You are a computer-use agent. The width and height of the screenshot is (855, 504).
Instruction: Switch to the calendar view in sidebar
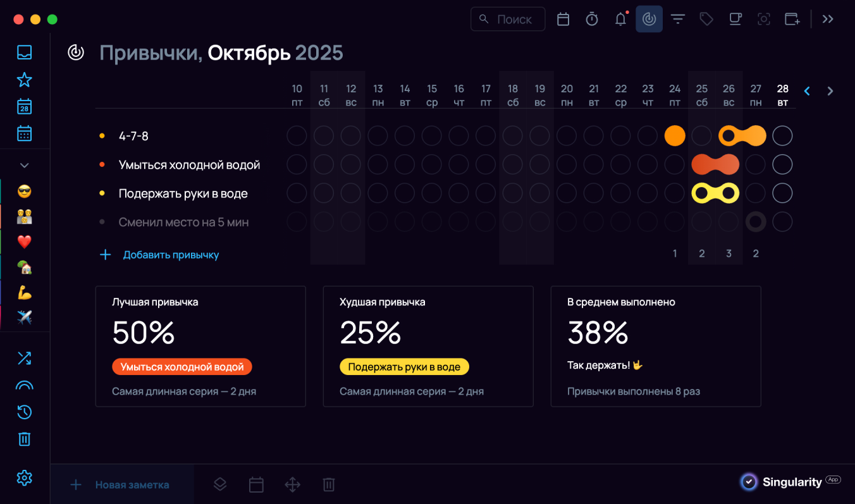24,133
